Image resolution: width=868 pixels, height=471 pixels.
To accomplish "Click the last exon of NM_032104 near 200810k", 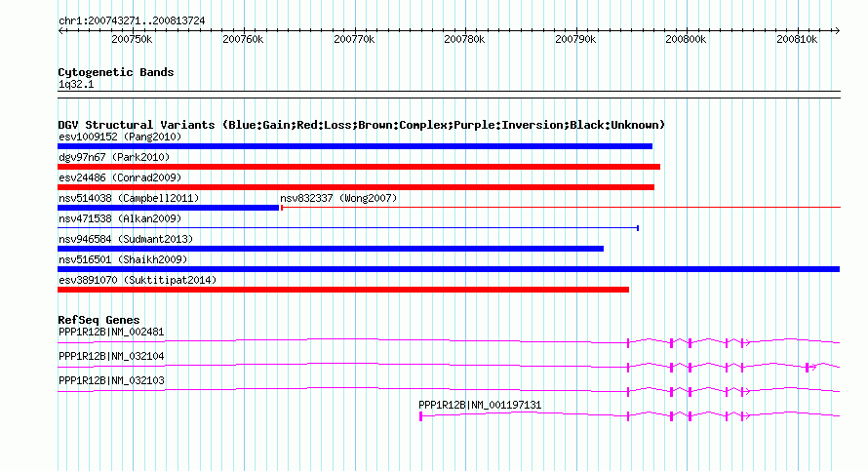I will coord(808,368).
